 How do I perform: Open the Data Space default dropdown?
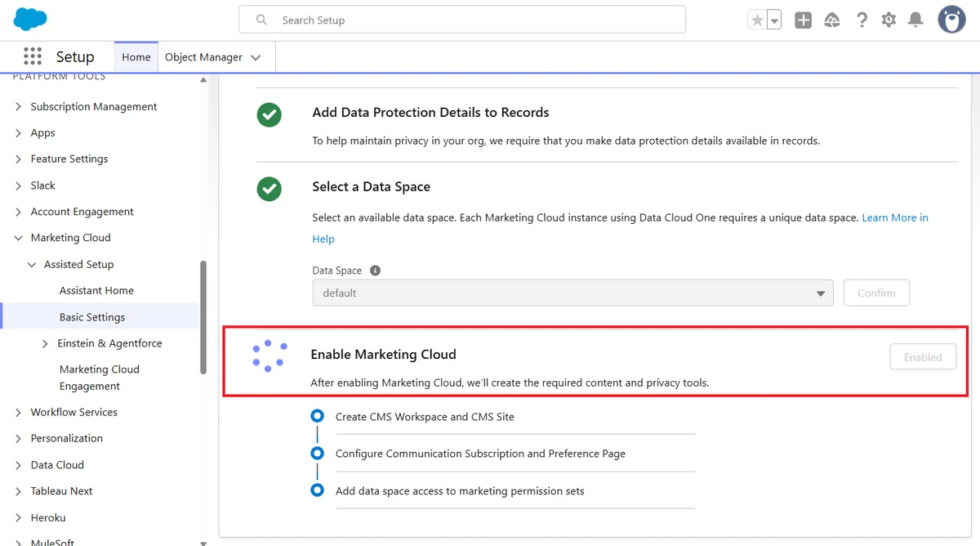point(572,293)
